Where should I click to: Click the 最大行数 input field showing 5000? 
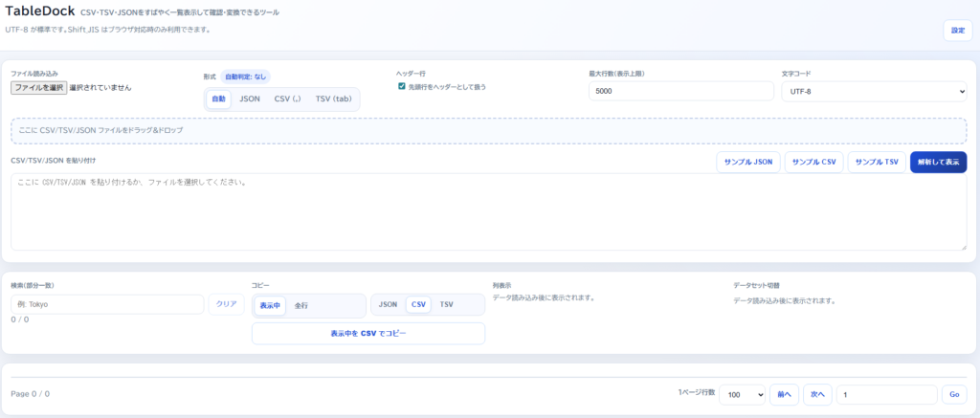coord(680,91)
